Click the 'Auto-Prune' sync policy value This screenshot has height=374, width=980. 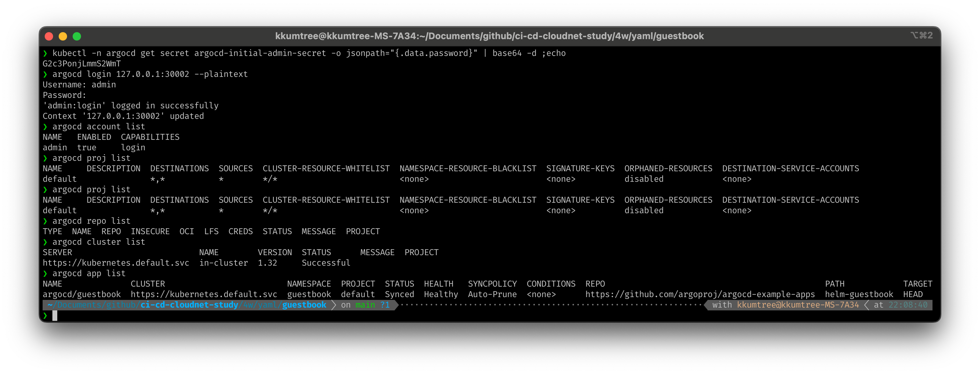tap(492, 294)
